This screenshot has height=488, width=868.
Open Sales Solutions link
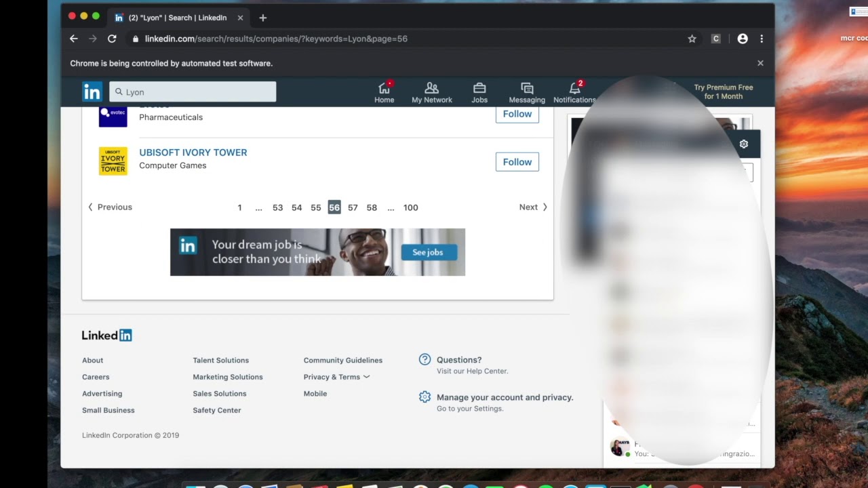point(220,394)
